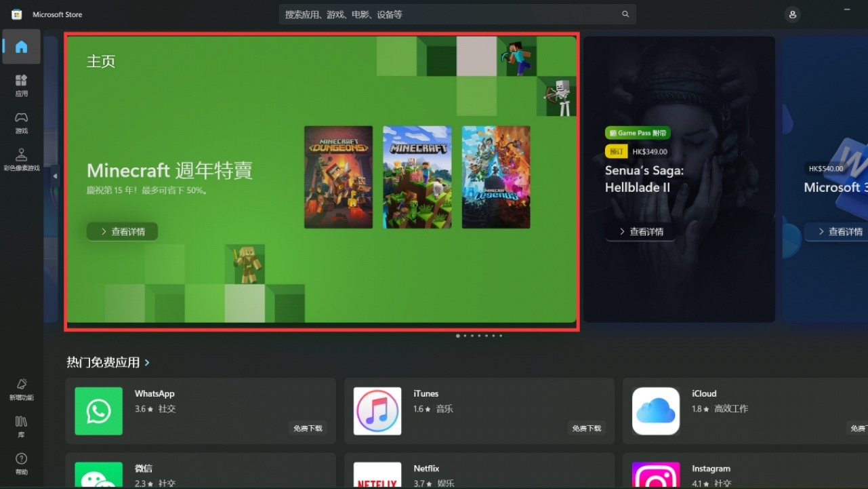Open the Home page in the sidebar

[x=21, y=47]
